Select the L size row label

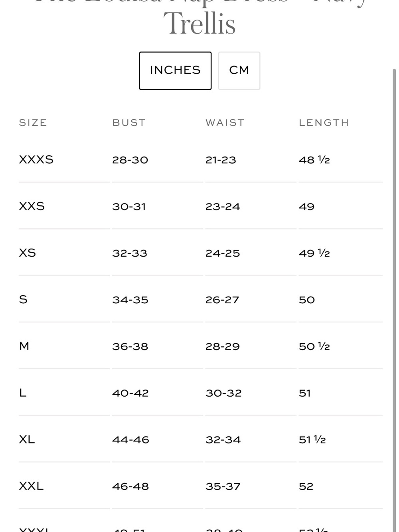point(23,393)
